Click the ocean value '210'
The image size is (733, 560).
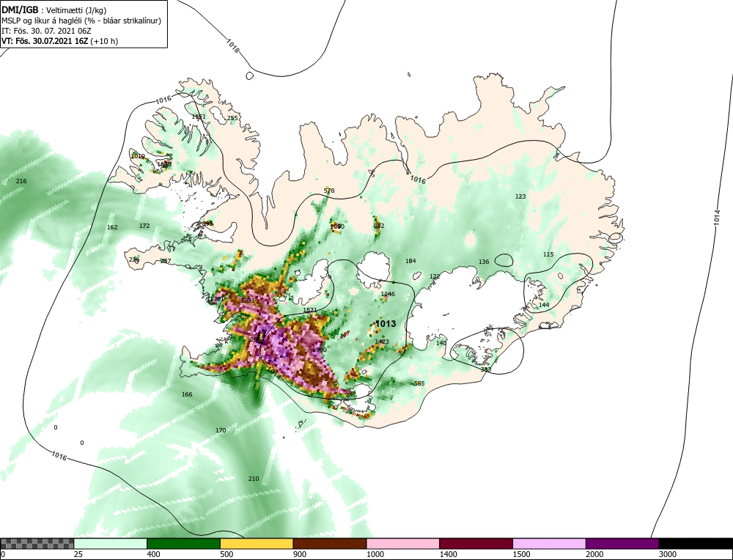coord(254,479)
